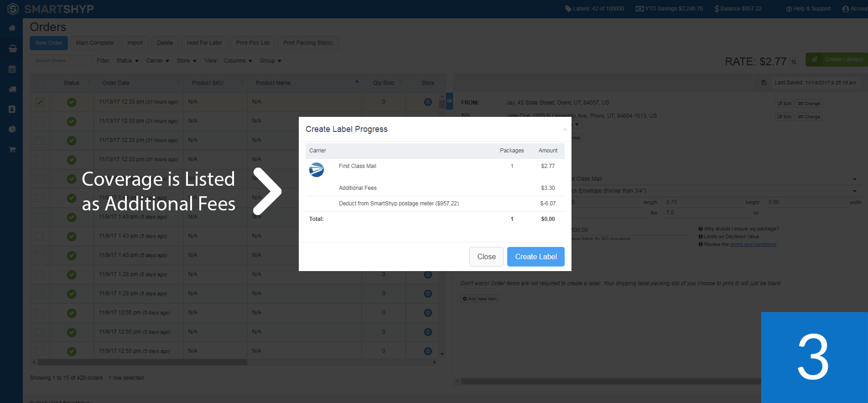Open the pie chart reports icon
This screenshot has height=403, width=868.
pos(12,129)
